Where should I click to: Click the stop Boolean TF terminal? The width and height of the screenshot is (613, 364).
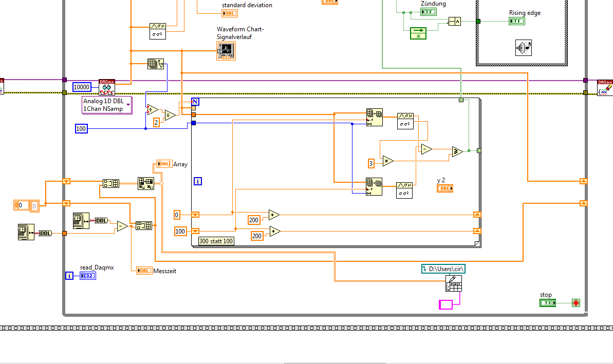(x=548, y=303)
